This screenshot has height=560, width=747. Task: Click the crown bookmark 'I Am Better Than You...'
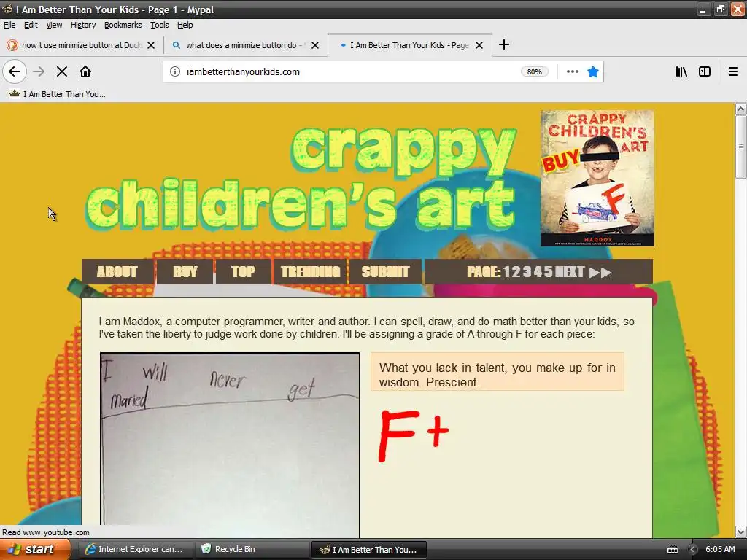[57, 94]
